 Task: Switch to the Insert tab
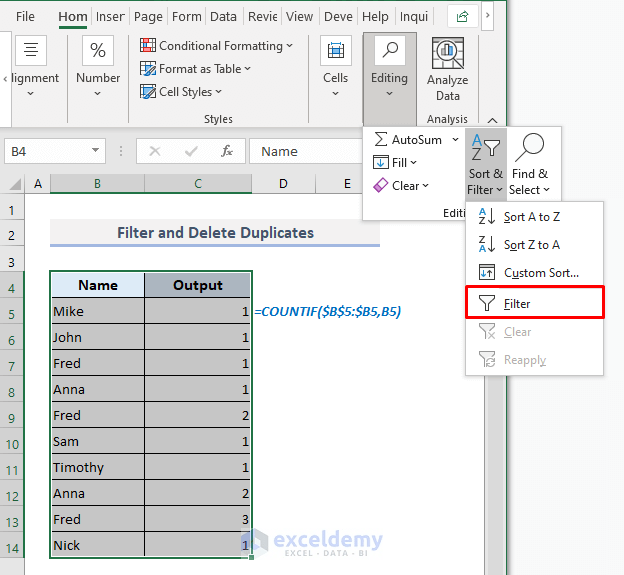click(110, 17)
